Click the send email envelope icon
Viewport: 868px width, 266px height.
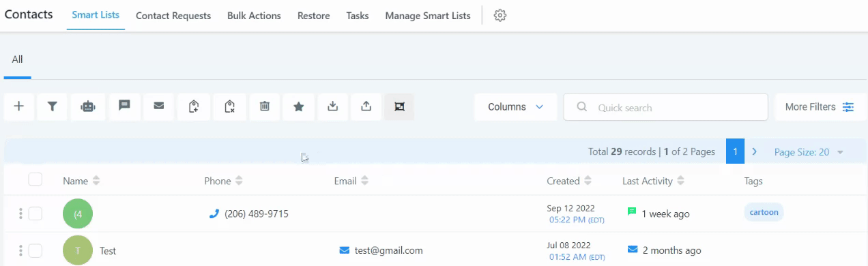click(x=159, y=106)
